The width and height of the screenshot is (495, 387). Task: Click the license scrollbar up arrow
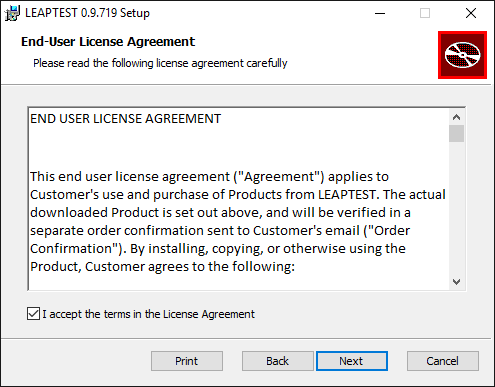tap(456, 117)
